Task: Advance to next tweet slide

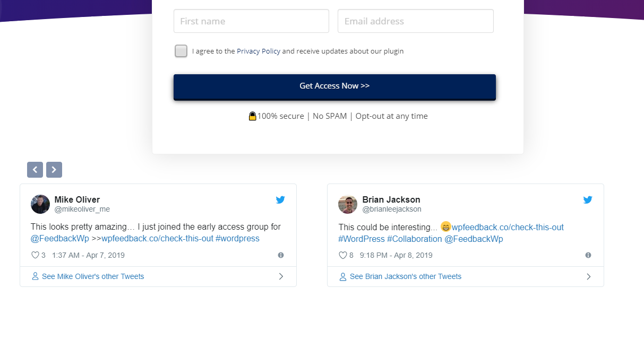Action: coord(54,170)
